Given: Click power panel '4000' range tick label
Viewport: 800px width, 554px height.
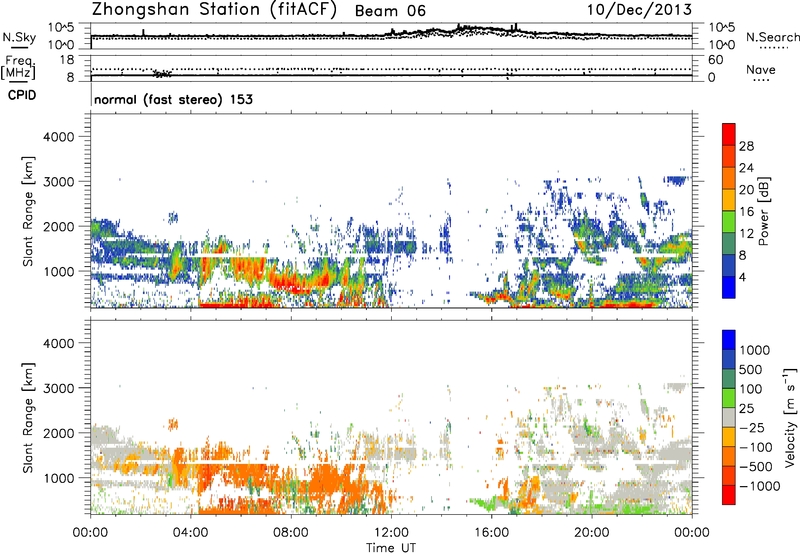Looking at the screenshot, I should pyautogui.click(x=58, y=137).
